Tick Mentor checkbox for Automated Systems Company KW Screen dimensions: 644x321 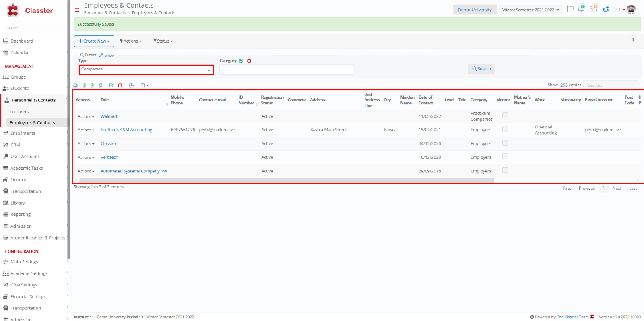(505, 170)
